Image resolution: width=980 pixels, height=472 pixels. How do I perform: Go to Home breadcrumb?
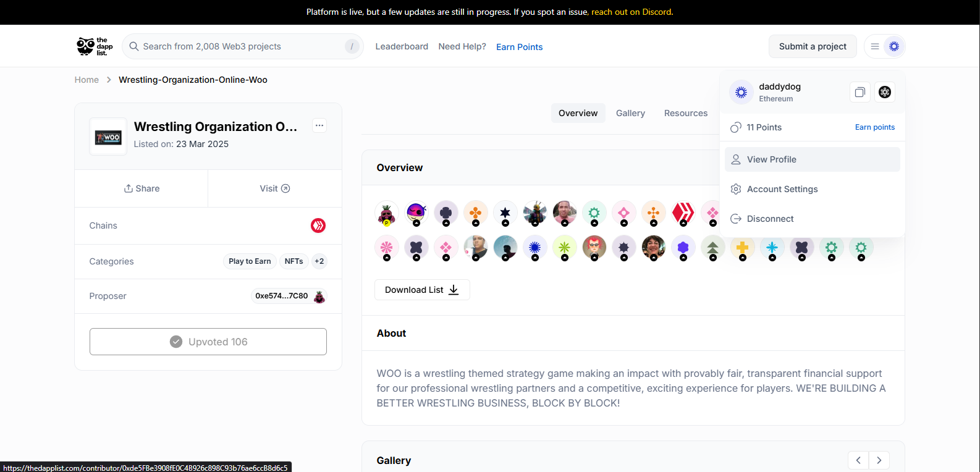click(x=87, y=80)
